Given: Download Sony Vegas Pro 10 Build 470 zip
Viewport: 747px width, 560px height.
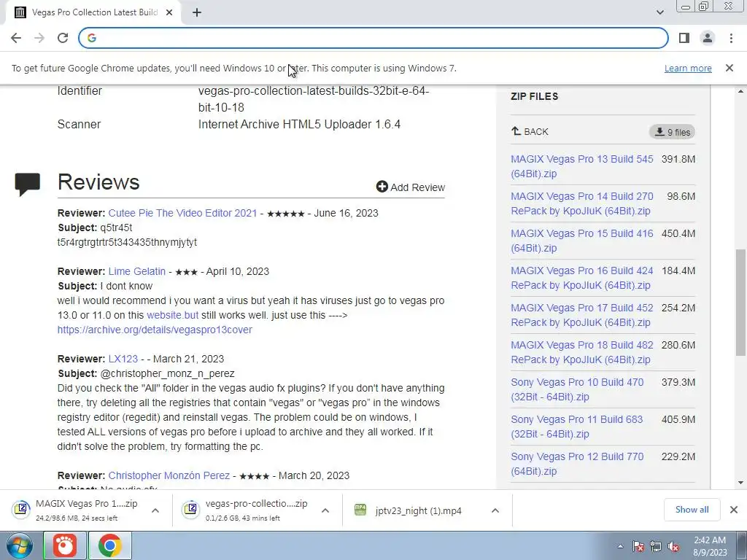Looking at the screenshot, I should tap(577, 389).
